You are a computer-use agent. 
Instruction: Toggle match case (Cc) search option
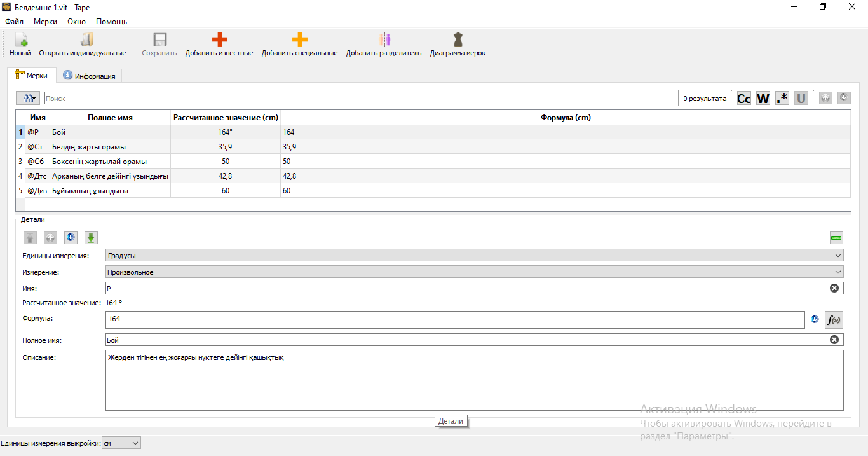743,98
